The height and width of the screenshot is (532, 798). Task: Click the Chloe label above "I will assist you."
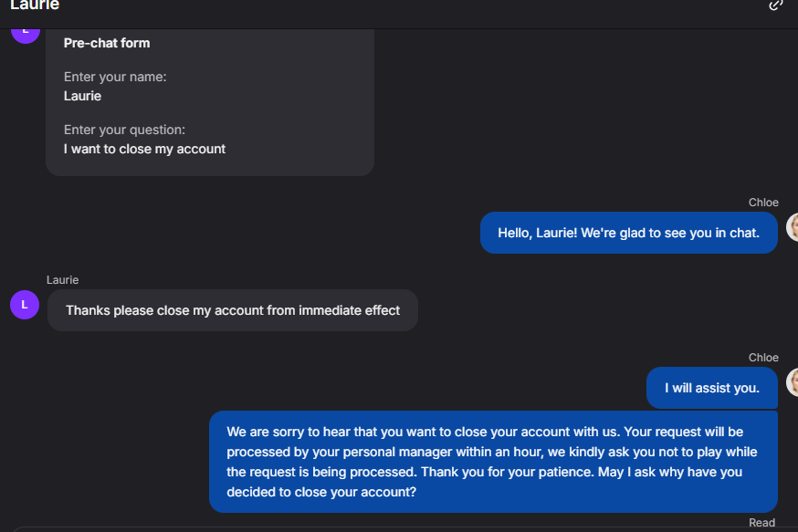click(x=763, y=358)
